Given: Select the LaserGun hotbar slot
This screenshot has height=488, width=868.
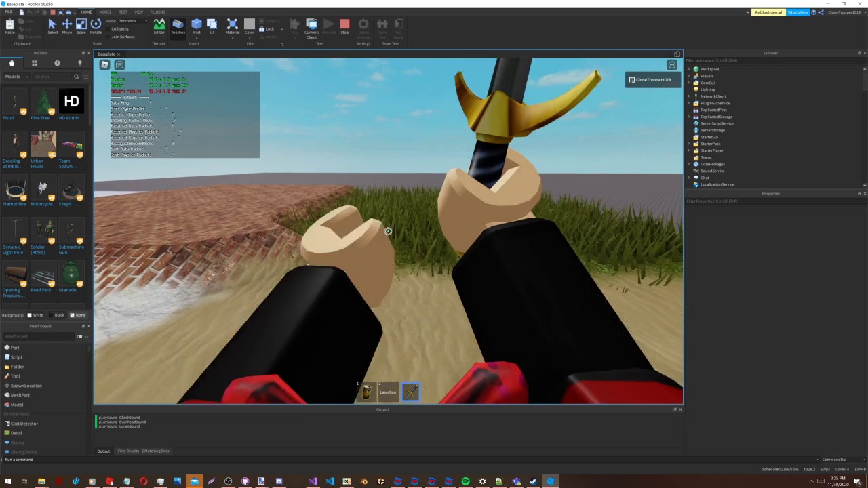Looking at the screenshot, I should click(388, 391).
